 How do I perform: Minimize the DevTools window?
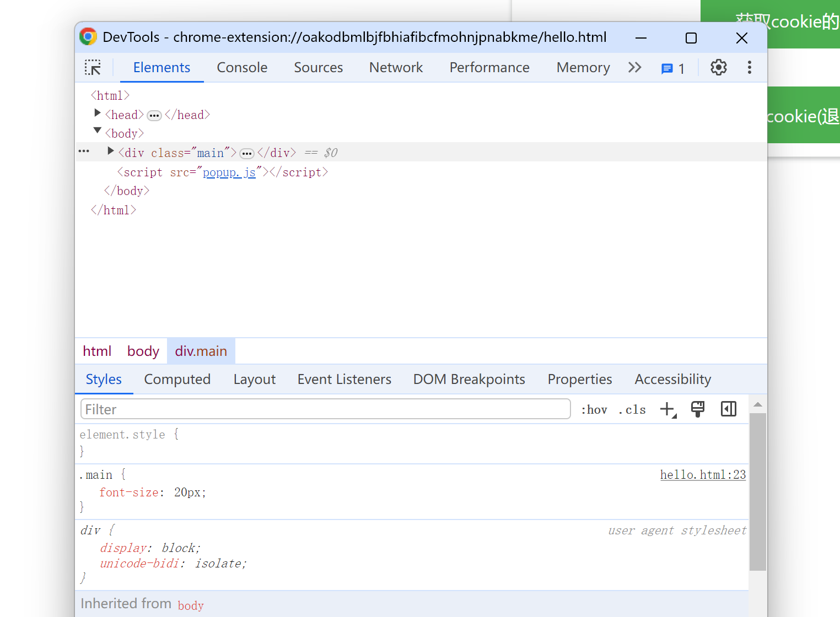point(640,37)
